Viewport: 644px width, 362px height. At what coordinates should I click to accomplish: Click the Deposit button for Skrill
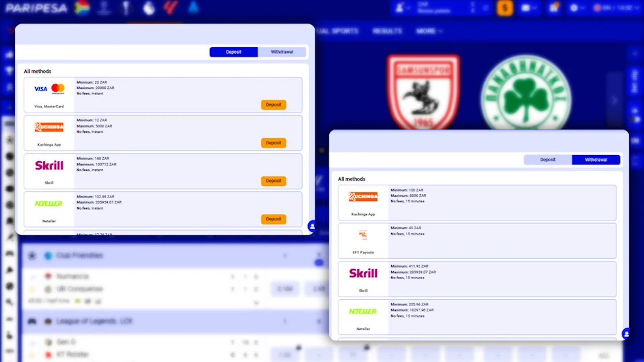tap(274, 181)
